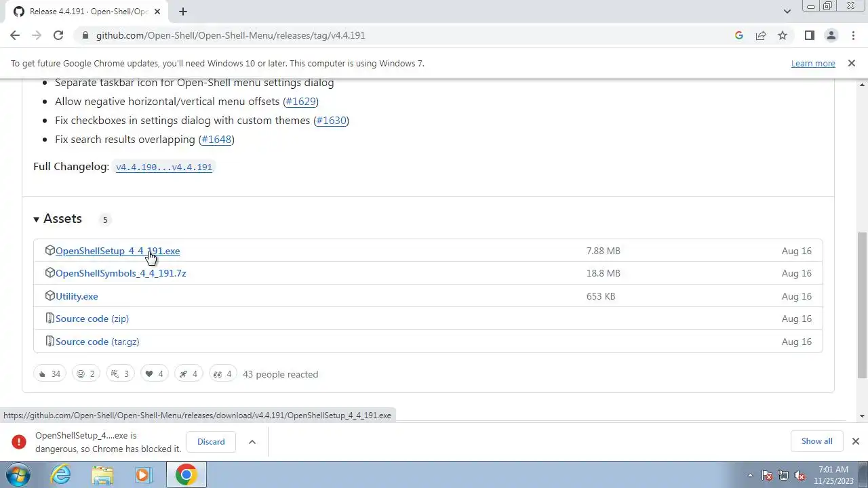The width and height of the screenshot is (868, 488).
Task: Bookmark this page with star icon
Action: click(783, 35)
